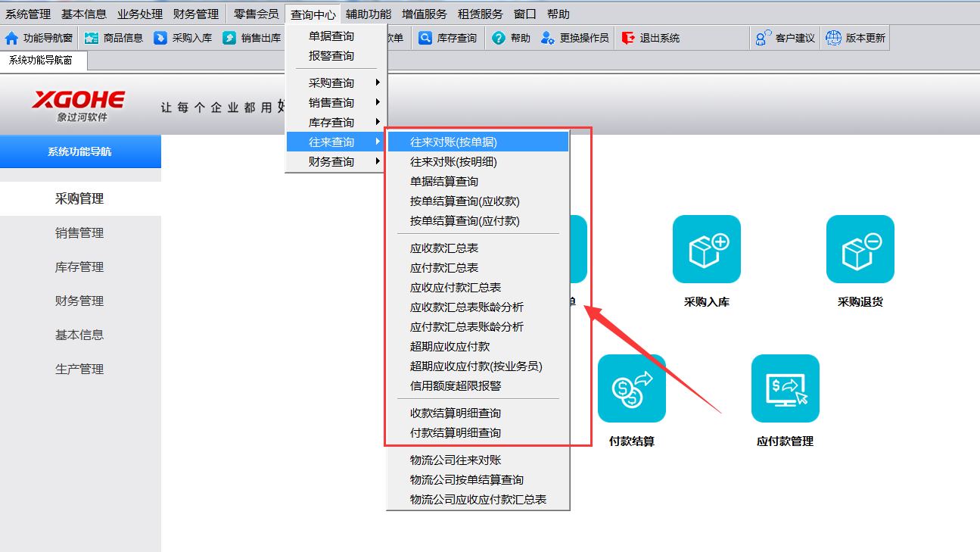Choose 往来对账(按单据)
The height and width of the screenshot is (552, 980).
tap(478, 142)
